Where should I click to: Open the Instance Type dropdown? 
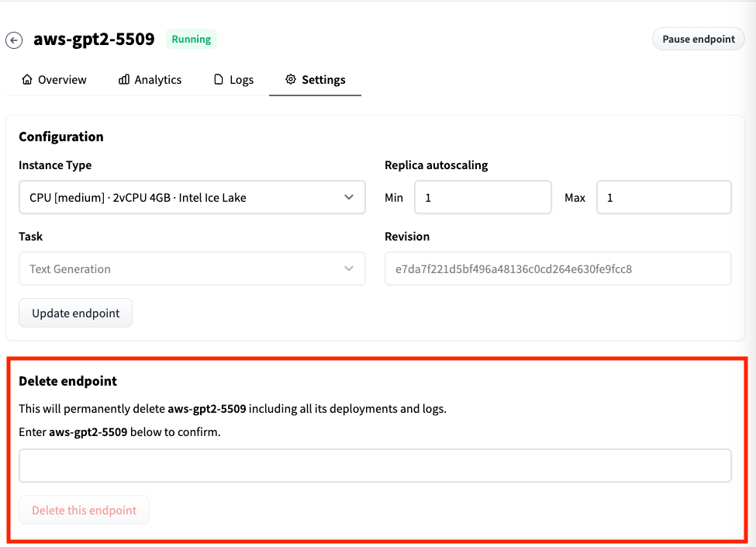click(192, 198)
